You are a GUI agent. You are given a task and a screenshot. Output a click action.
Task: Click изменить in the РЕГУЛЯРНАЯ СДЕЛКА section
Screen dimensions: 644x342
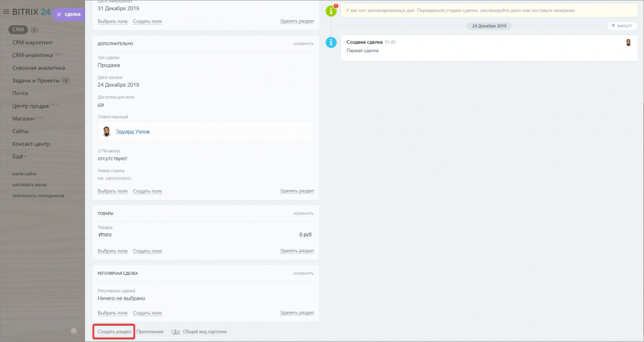(303, 273)
